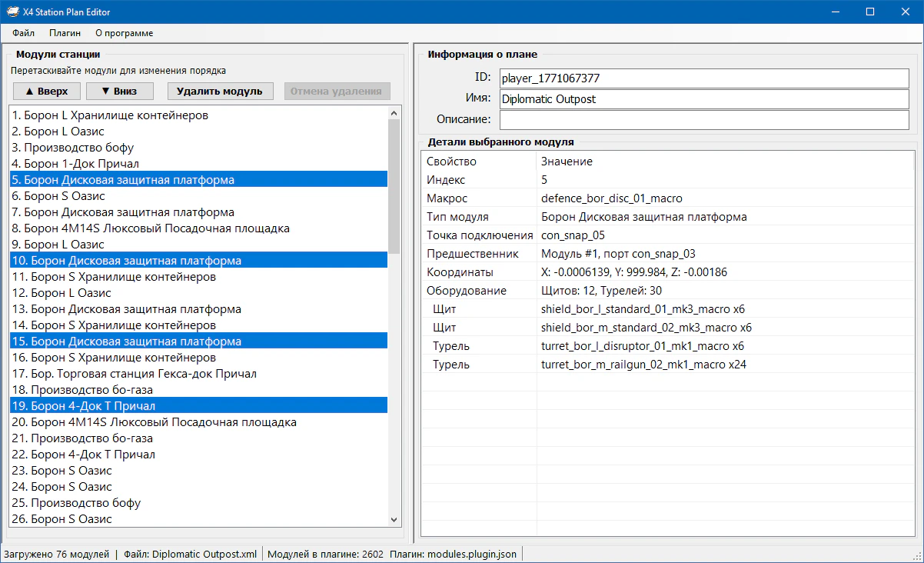Click the scroll down arrow in module list

point(394,520)
